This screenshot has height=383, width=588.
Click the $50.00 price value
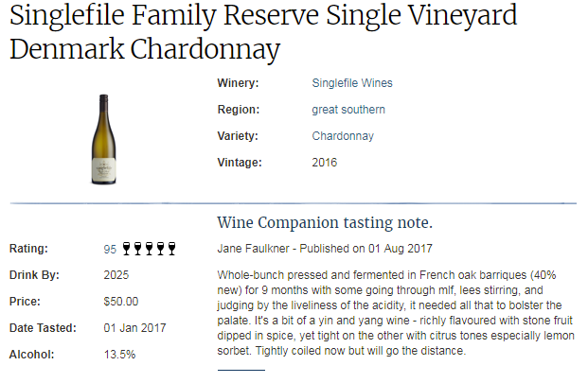(121, 302)
